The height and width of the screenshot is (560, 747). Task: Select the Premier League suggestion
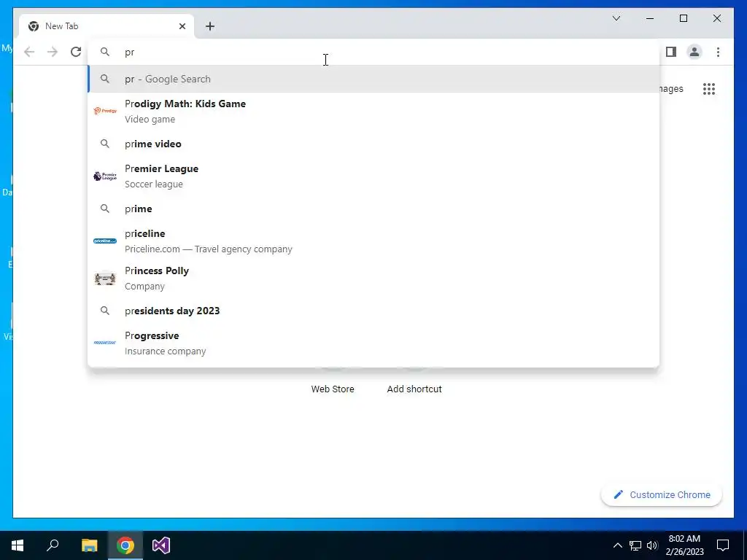(x=373, y=176)
